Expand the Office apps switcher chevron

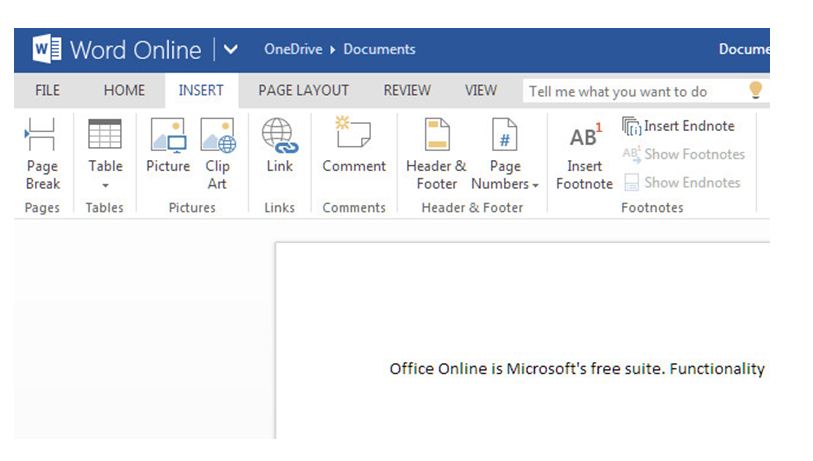coord(231,49)
